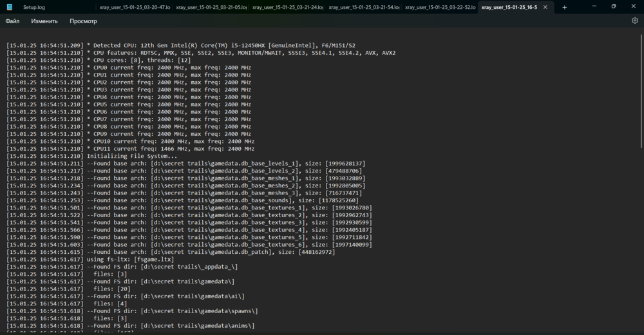Screen dimensions: 644x335
Task: Click the gamedata.db_base_meshes_1 line
Action: 185,178
